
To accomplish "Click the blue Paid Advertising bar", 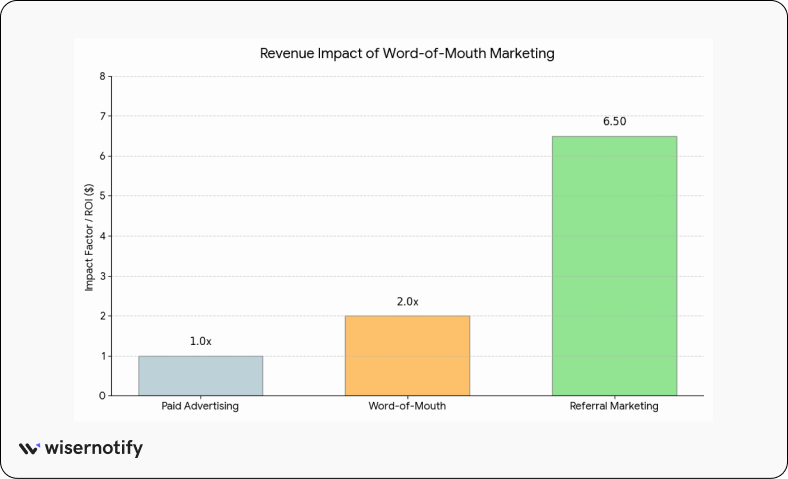I will (200, 376).
